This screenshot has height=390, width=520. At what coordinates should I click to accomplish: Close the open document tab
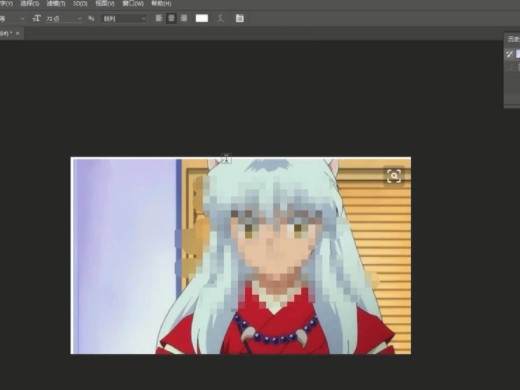pos(17,33)
